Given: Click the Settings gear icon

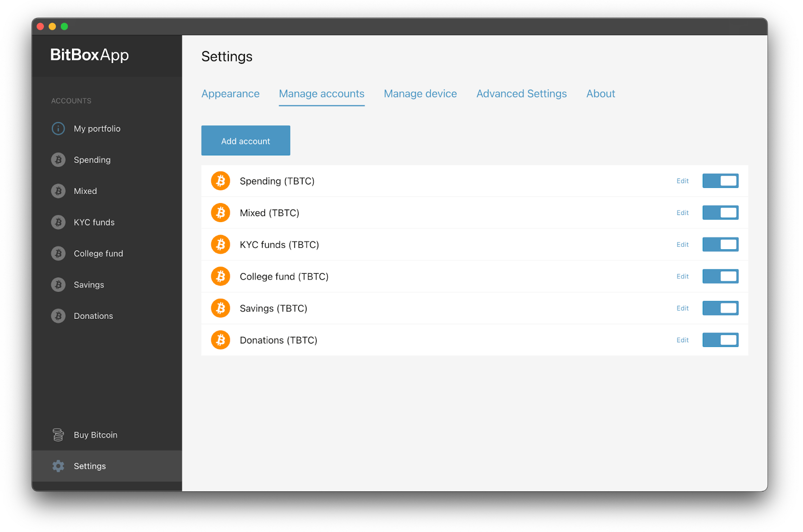Looking at the screenshot, I should [58, 466].
